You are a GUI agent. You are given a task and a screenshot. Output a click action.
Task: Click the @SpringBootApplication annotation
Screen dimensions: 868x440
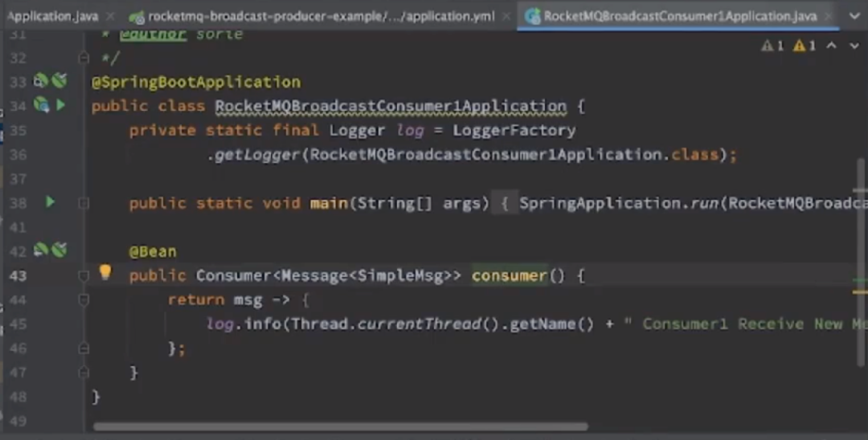pyautogui.click(x=196, y=83)
